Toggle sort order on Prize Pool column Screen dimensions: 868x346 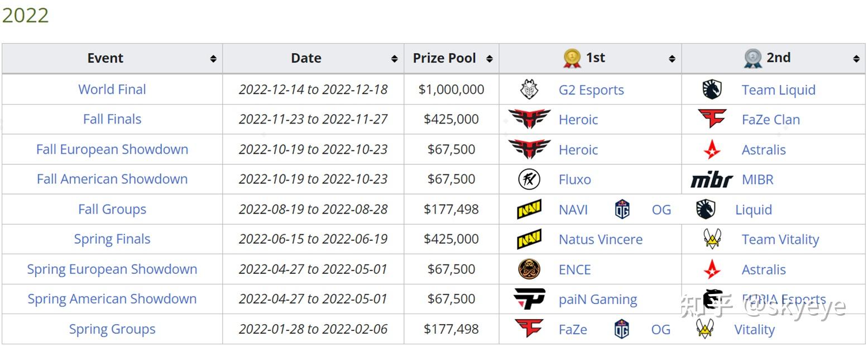point(490,58)
